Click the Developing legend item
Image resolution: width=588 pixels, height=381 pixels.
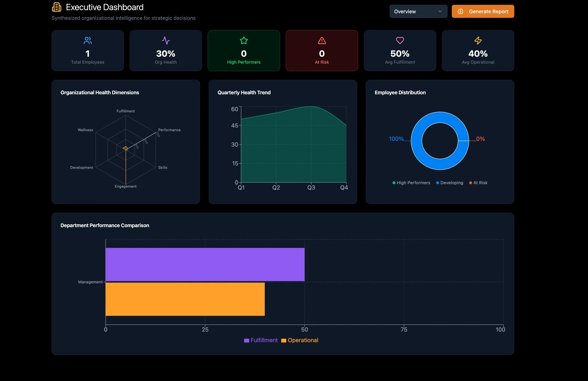coord(450,183)
